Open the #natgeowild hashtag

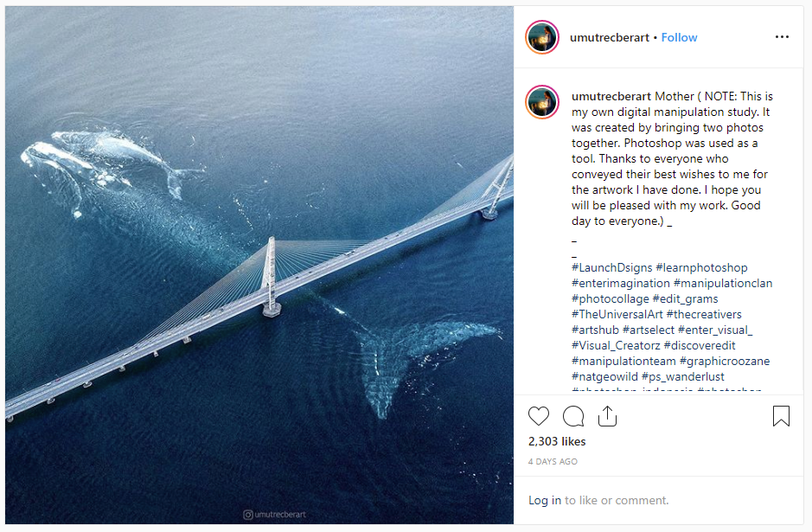click(604, 376)
